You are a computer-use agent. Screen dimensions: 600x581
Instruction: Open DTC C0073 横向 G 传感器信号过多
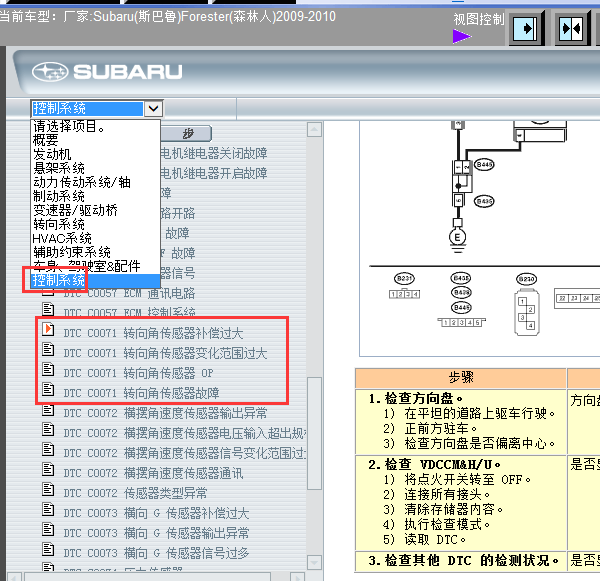point(156,553)
